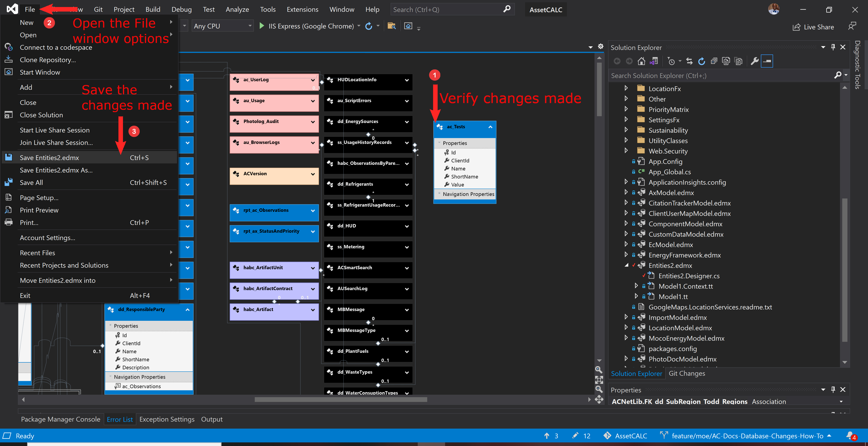Toggle the Pending Changes Filter clock icon

[x=671, y=61]
